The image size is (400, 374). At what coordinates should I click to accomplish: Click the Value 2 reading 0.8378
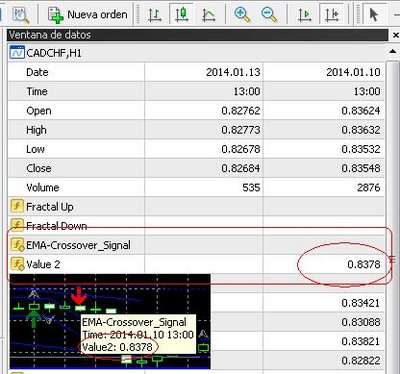[363, 264]
